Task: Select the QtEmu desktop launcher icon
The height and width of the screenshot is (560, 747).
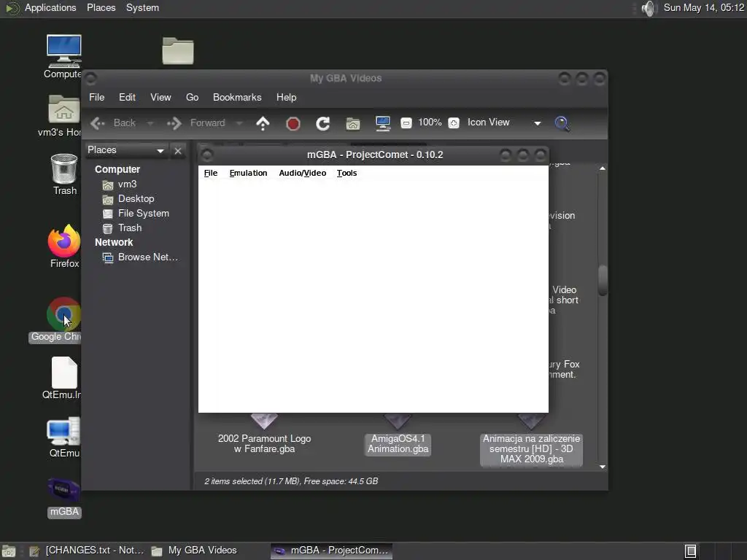Action: [64, 437]
